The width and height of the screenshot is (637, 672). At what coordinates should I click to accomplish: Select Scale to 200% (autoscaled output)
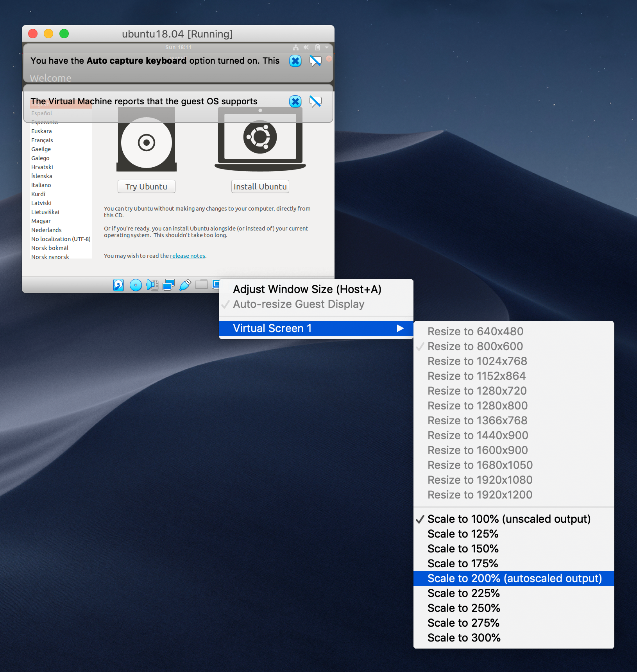[514, 578]
